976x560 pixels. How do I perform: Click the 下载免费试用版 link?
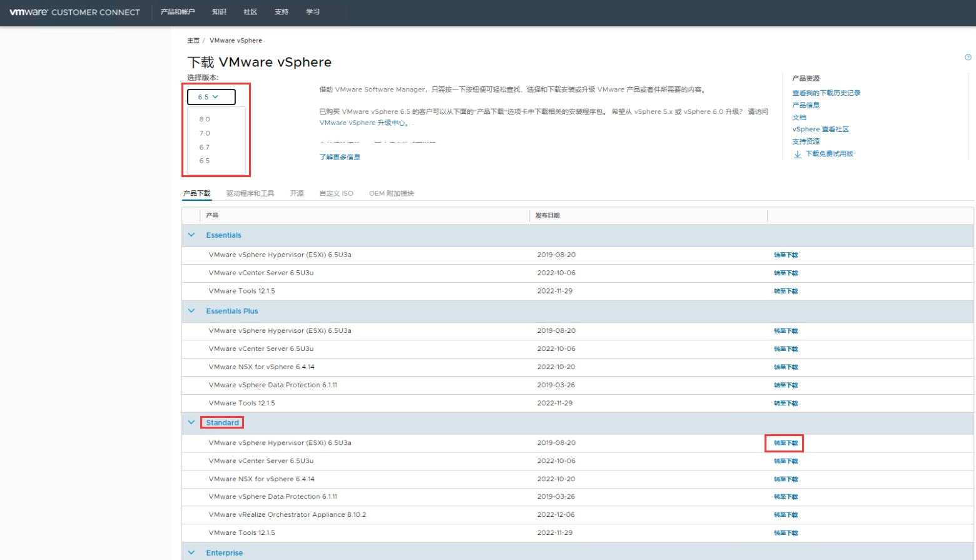[830, 154]
